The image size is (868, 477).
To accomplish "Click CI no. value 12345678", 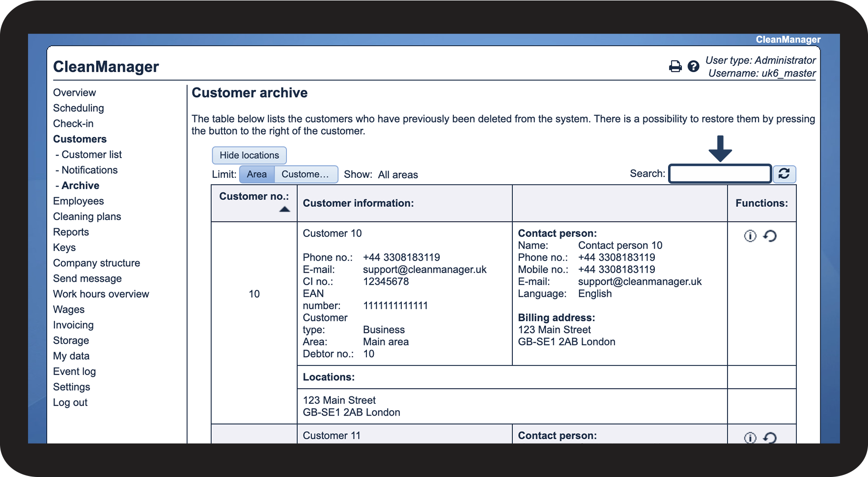I will pyautogui.click(x=386, y=281).
